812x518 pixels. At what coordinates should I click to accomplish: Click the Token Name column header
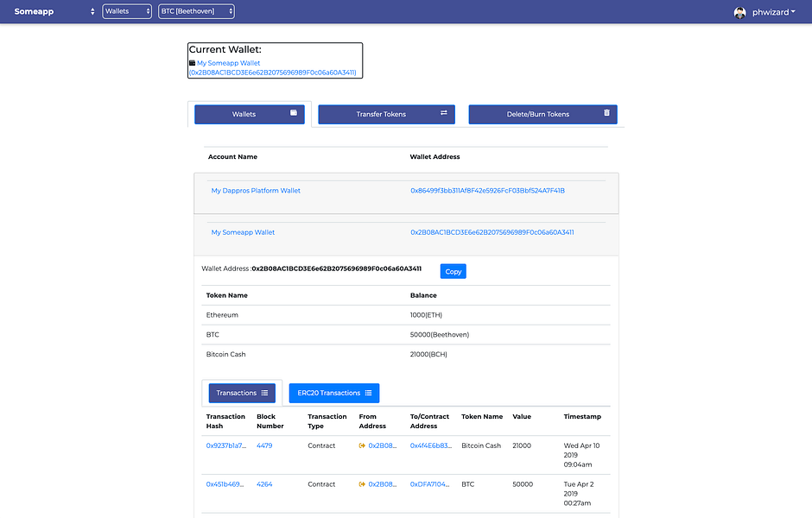(x=227, y=295)
